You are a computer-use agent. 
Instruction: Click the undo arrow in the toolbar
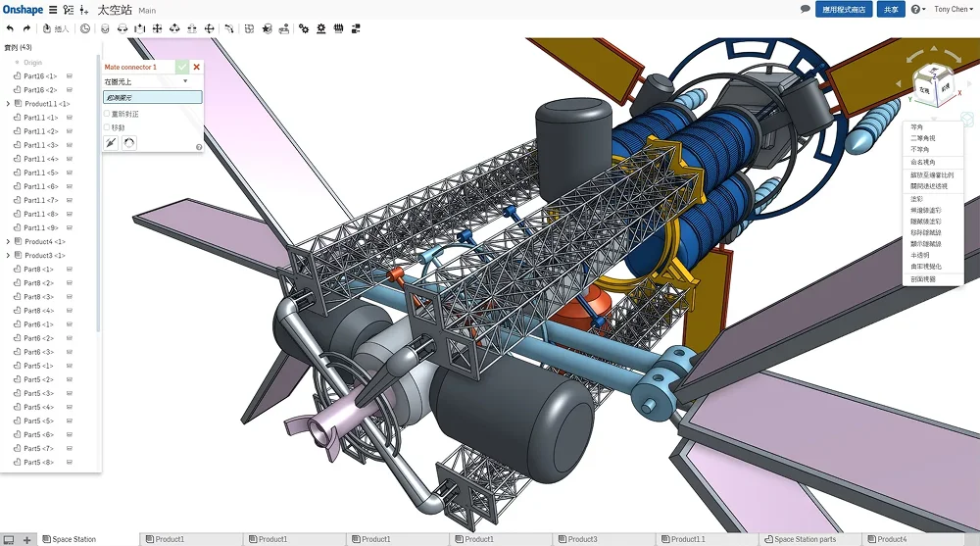click(x=10, y=28)
